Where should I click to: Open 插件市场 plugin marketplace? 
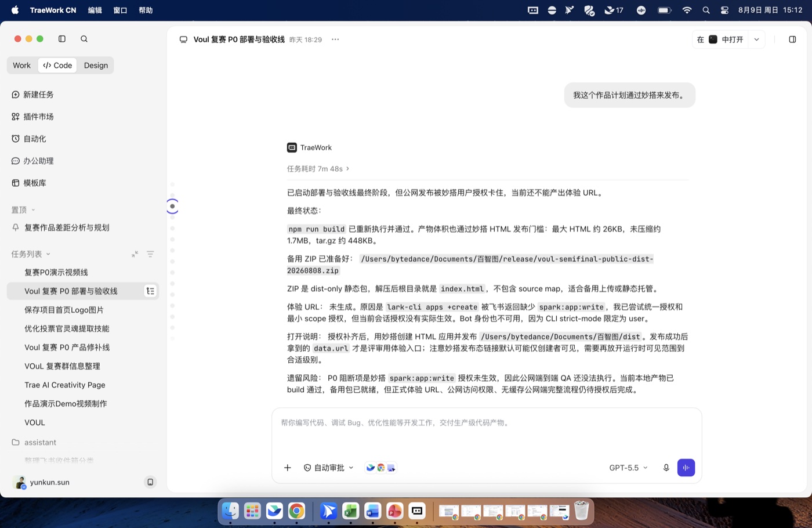(x=32, y=117)
